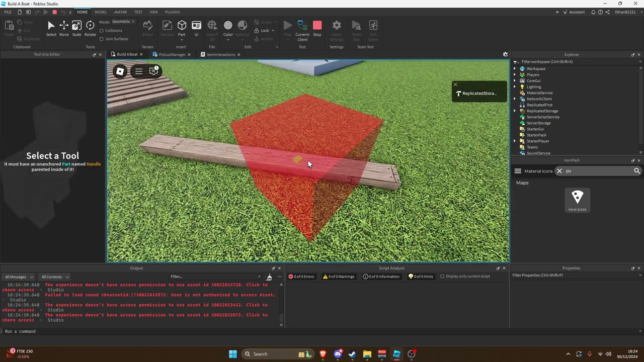Activate the Move tool

click(x=64, y=28)
